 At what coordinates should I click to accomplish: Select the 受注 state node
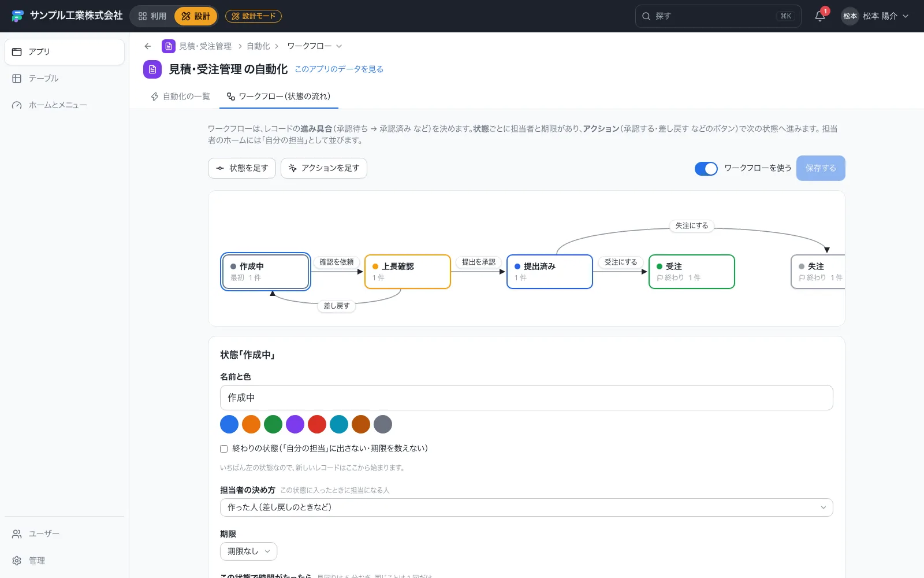[692, 272]
